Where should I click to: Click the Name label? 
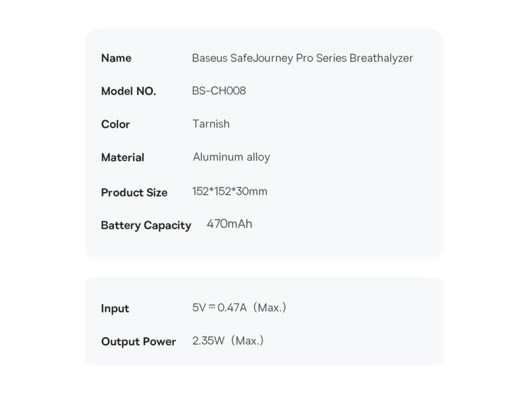[116, 58]
